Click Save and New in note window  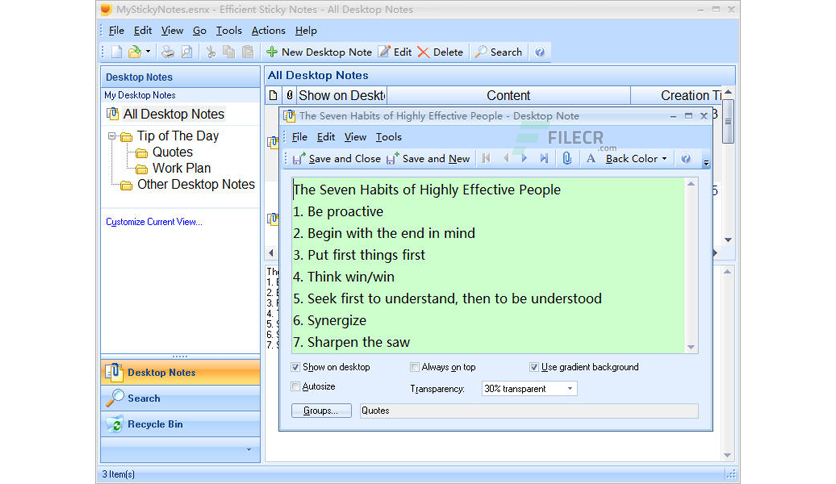tap(428, 159)
